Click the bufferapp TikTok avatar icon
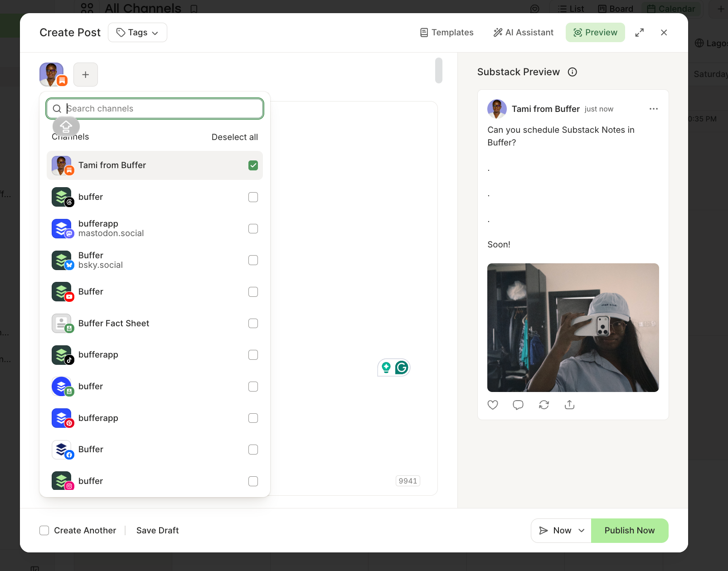The width and height of the screenshot is (728, 571). coord(62,355)
